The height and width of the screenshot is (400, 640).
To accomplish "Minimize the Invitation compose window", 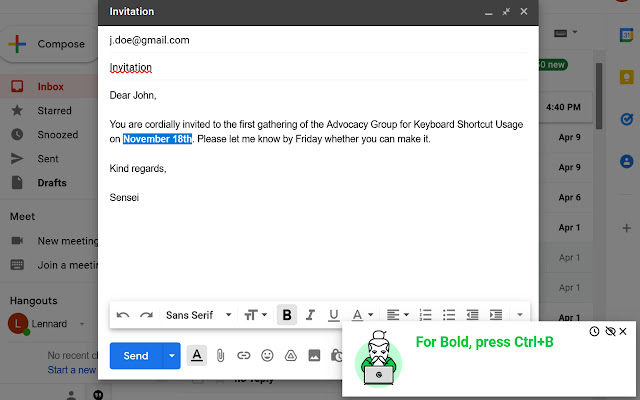I will point(488,12).
